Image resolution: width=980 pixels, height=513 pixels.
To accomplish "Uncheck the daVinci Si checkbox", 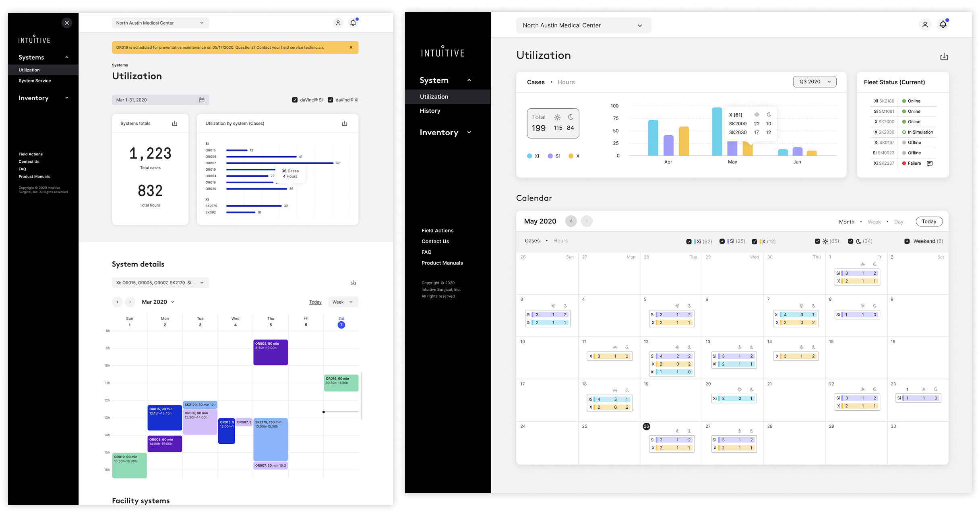I will point(295,99).
